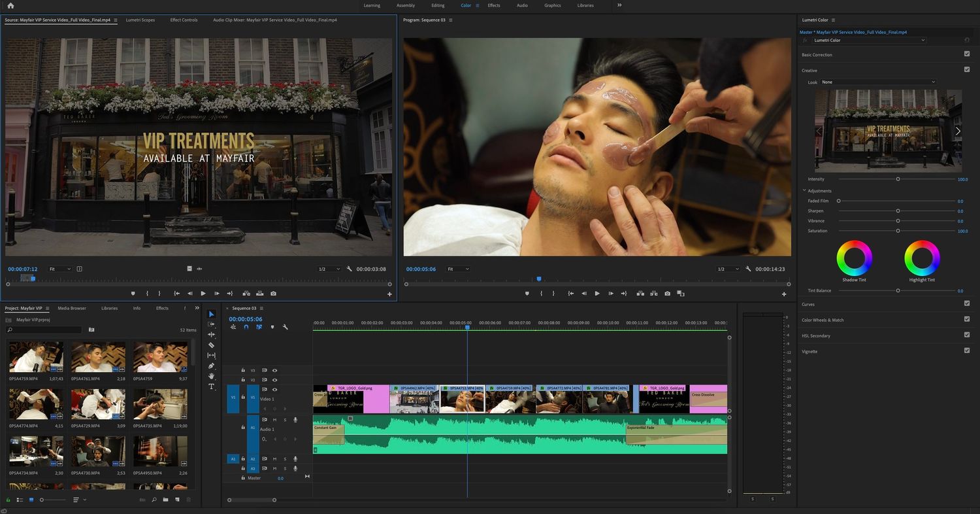Click Insert and overwrite sequences as nests icon
980x514 pixels.
tap(233, 327)
